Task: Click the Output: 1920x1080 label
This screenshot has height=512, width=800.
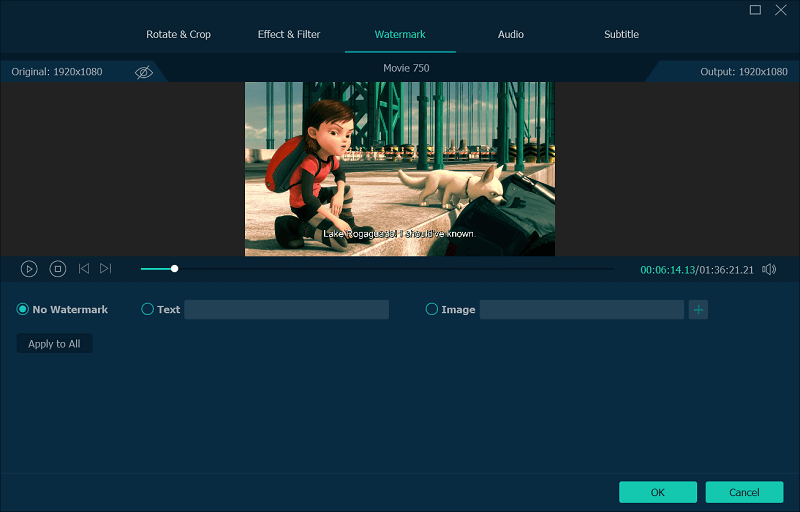Action: coord(743,71)
